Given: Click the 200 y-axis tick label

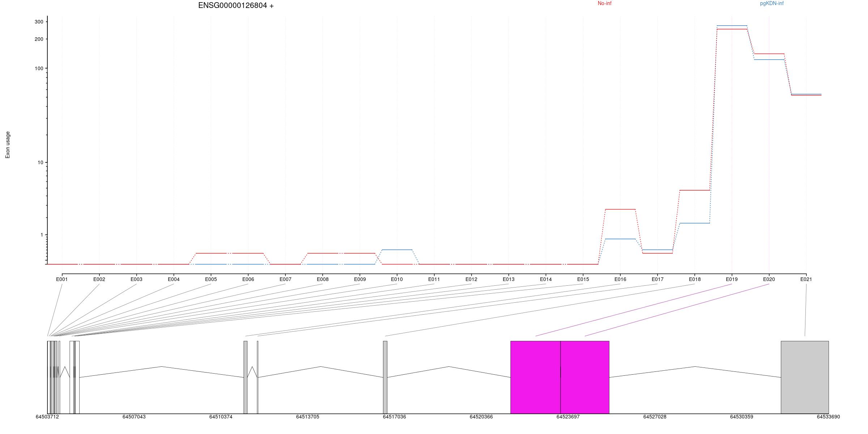Looking at the screenshot, I should click(x=39, y=39).
